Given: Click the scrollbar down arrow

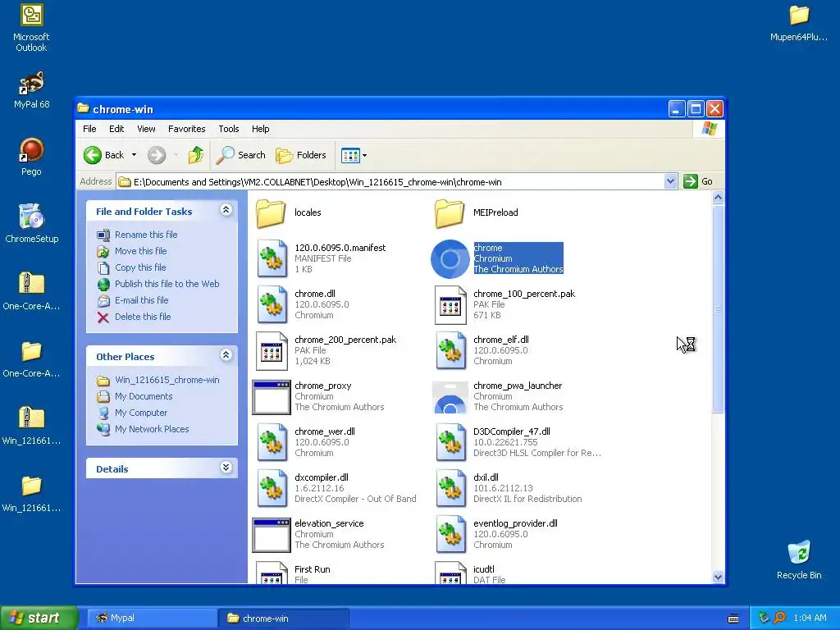Looking at the screenshot, I should coord(718,577).
